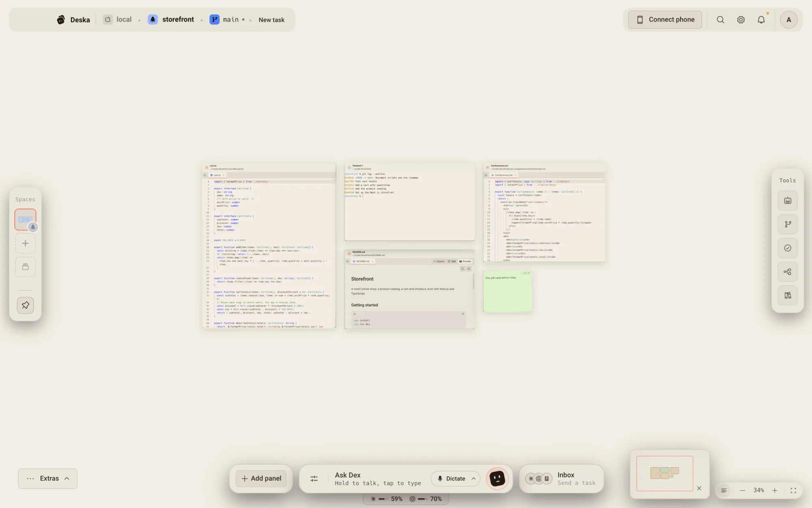Click the Dictate microphone button
Viewport: 812px width, 508px height.
pos(451,479)
